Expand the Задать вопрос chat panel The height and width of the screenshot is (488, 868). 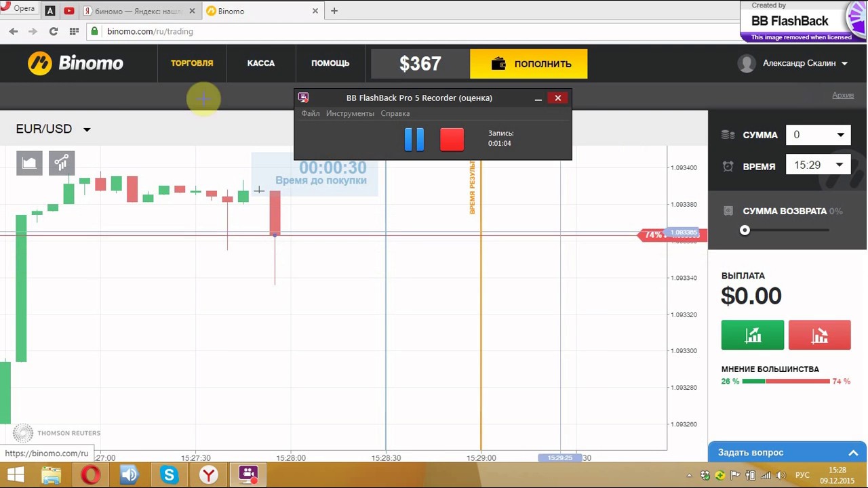pyautogui.click(x=787, y=453)
